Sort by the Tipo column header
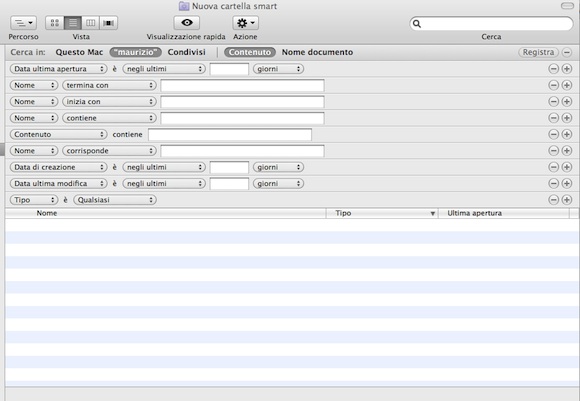The height and width of the screenshot is (401, 580). 382,213
